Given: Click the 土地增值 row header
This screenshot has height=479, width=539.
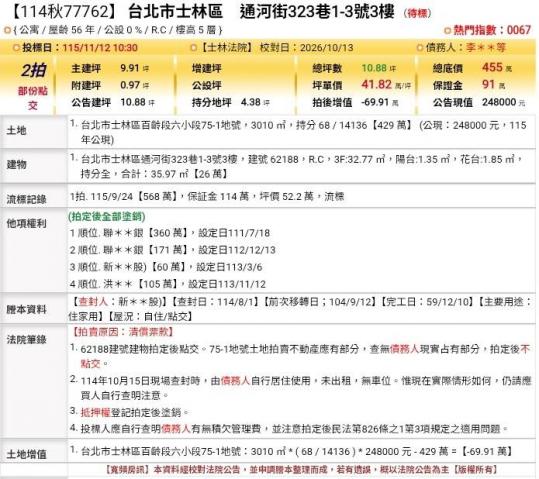Looking at the screenshot, I should point(26,454).
